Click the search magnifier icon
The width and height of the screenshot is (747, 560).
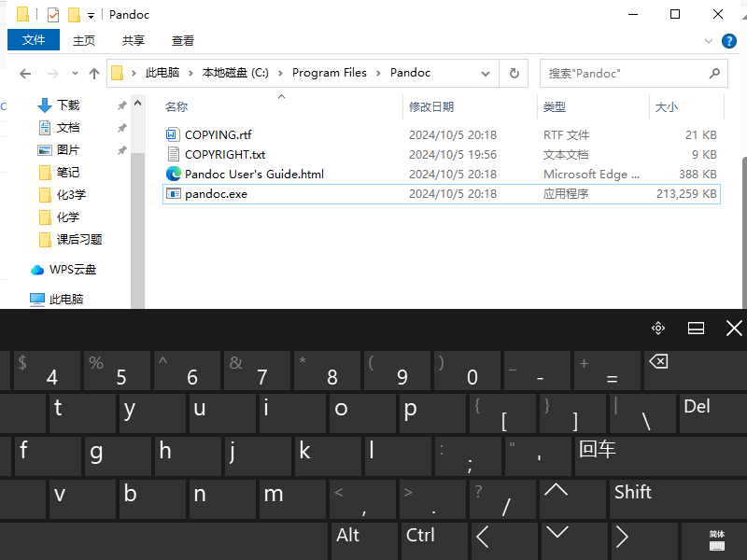coord(714,73)
